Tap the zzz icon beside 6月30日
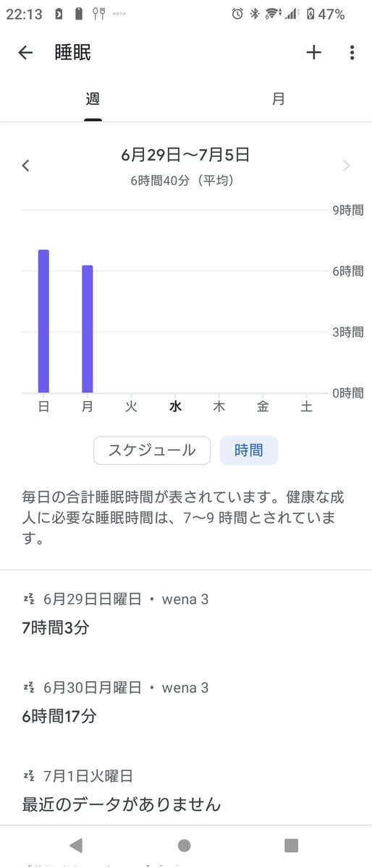 pos(29,688)
